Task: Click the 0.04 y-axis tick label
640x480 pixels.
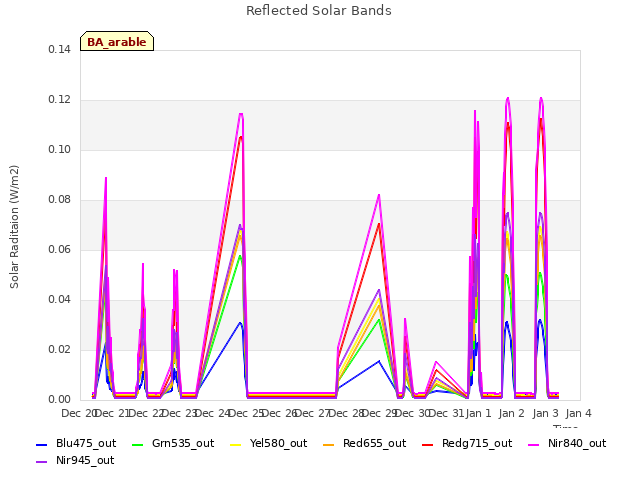Action: pyautogui.click(x=59, y=300)
